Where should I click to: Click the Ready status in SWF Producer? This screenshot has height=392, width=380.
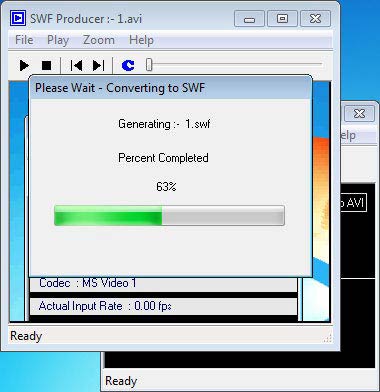26,336
